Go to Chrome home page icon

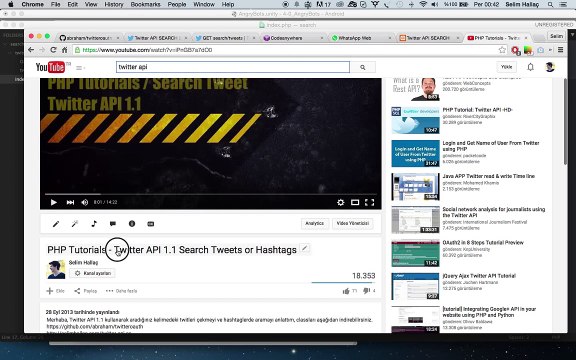click(65, 50)
